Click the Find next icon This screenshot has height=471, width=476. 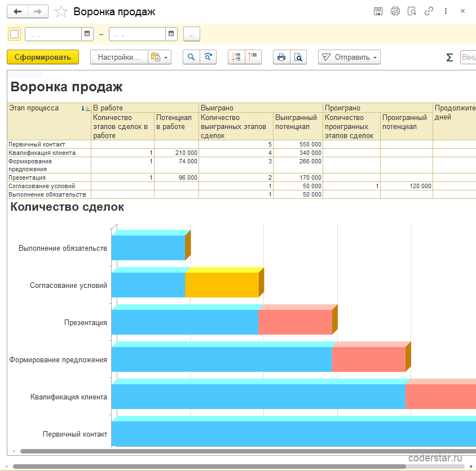tap(208, 57)
